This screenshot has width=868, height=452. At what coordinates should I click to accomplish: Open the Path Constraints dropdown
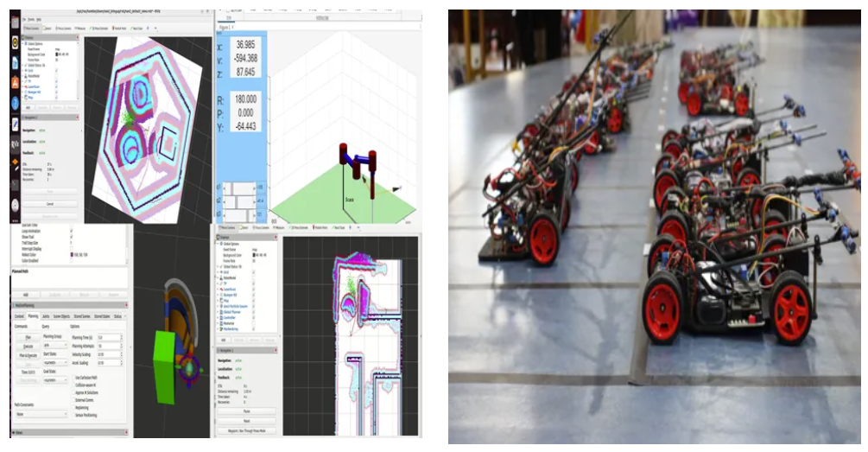pyautogui.click(x=42, y=414)
